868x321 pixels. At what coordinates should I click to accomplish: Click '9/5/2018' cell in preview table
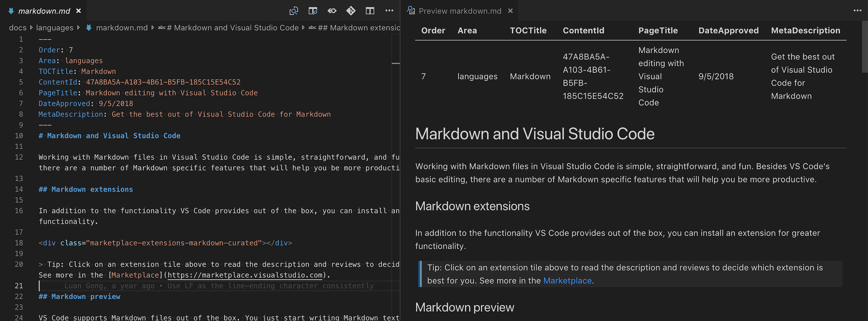(x=716, y=76)
